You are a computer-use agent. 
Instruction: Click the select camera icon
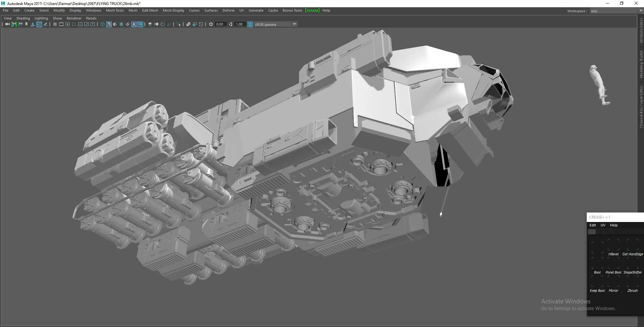point(7,24)
